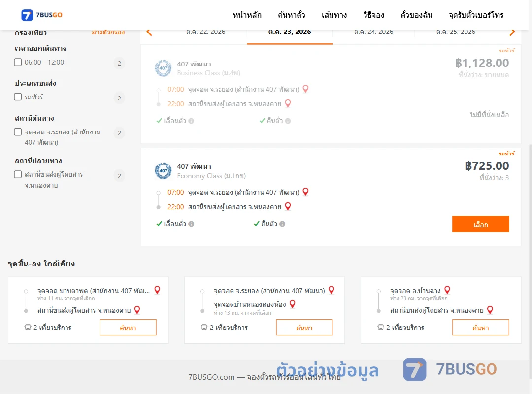
Task: Select the ต.ค. 23, 2026 date tab
Action: coord(290,32)
